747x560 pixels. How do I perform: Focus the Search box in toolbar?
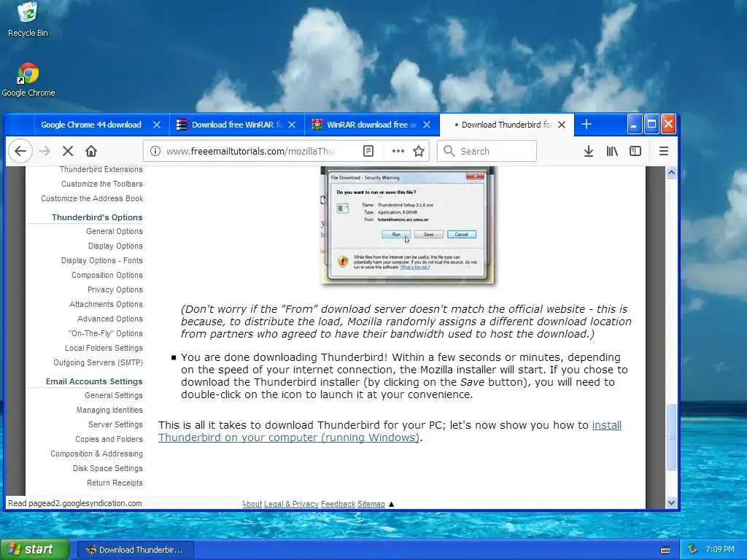[x=487, y=152]
